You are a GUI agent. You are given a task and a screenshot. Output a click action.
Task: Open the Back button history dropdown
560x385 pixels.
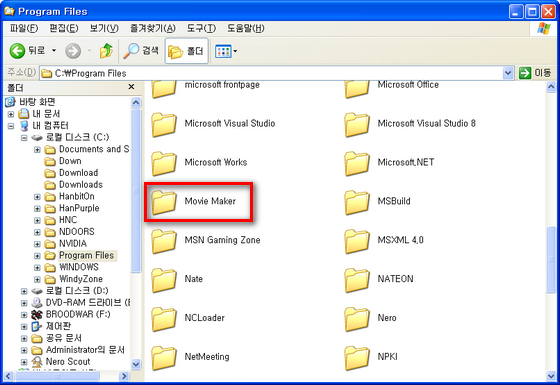coord(54,51)
